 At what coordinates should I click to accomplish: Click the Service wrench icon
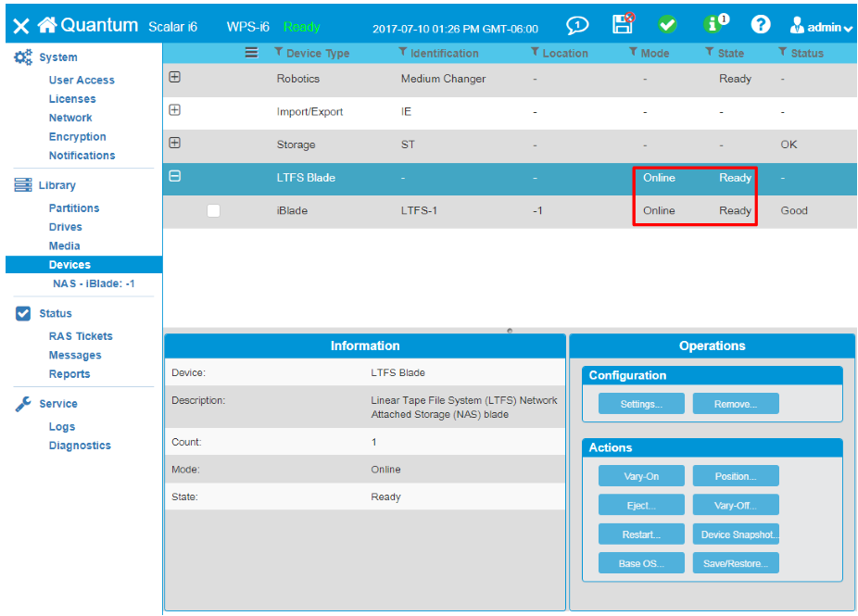22,404
